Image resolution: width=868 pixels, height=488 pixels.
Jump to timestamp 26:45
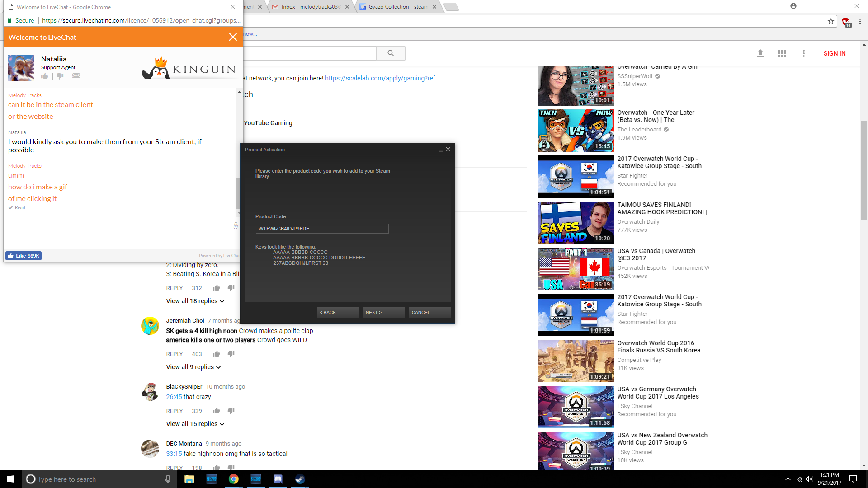pyautogui.click(x=174, y=397)
